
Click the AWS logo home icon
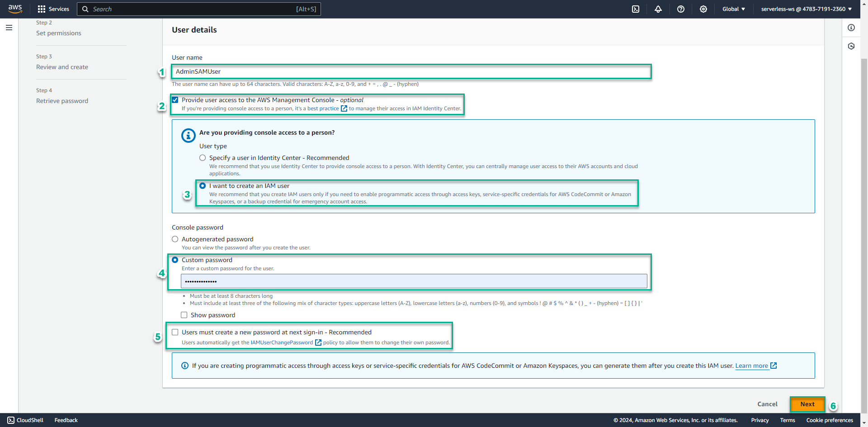(x=15, y=9)
